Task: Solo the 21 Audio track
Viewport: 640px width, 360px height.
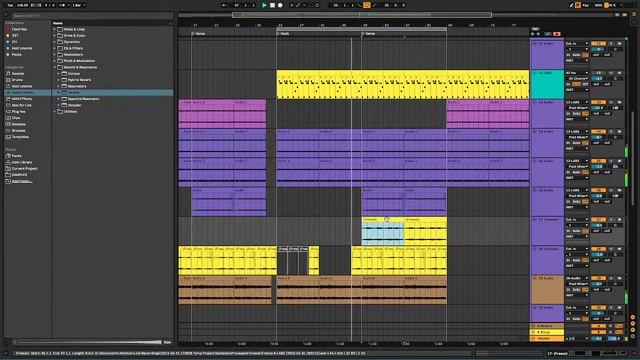Action: (611, 43)
